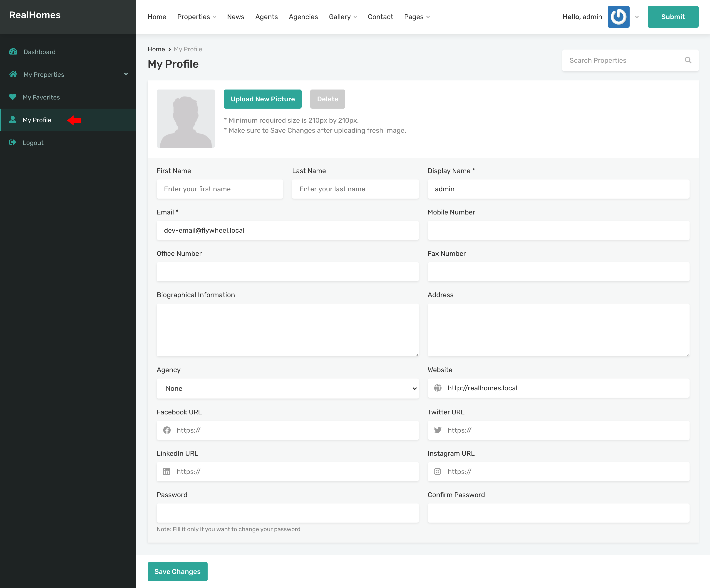The image size is (710, 588).
Task: Click the LinkedIn icon in its URL field
Action: click(167, 471)
